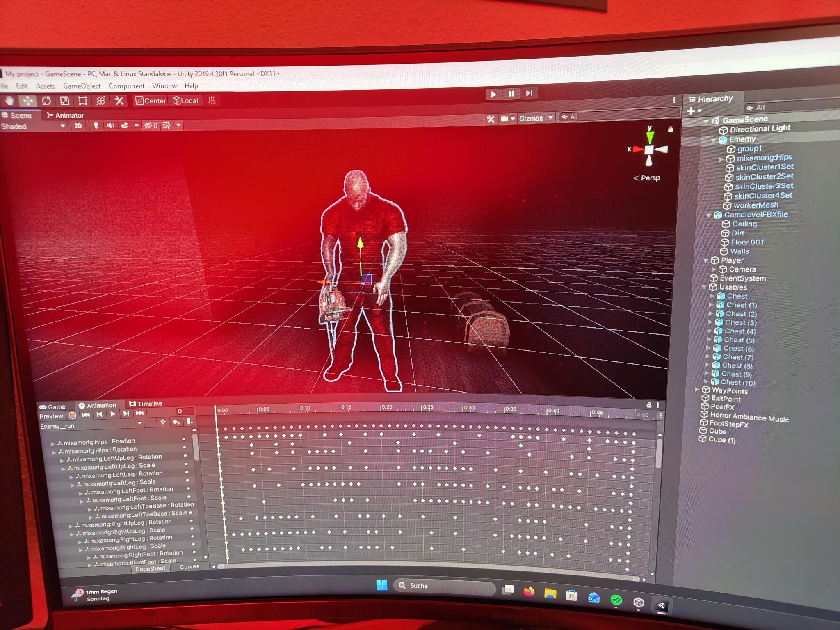Open the scene effects dropdown arrow
The height and width of the screenshot is (630, 840).
(137, 126)
